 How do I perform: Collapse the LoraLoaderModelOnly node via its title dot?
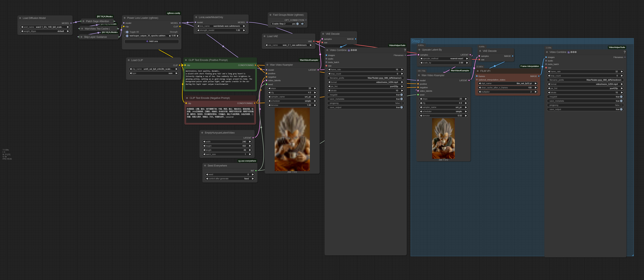[196, 17]
